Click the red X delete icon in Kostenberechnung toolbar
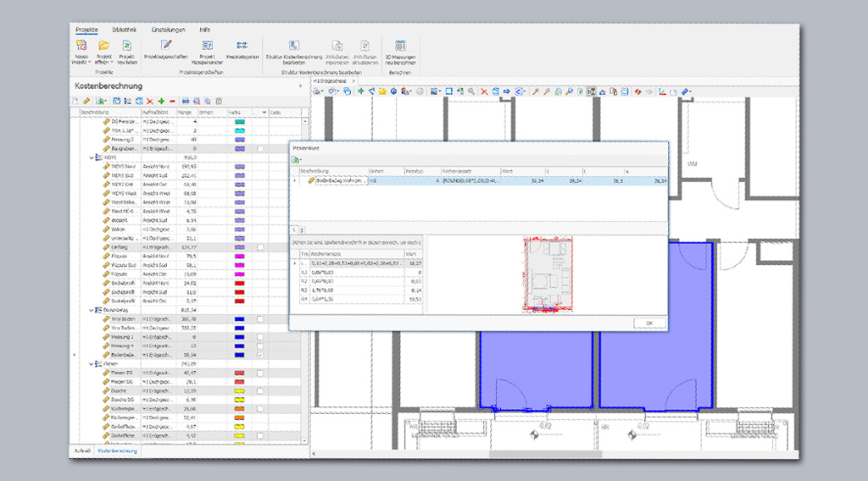868x481 pixels. tap(149, 101)
